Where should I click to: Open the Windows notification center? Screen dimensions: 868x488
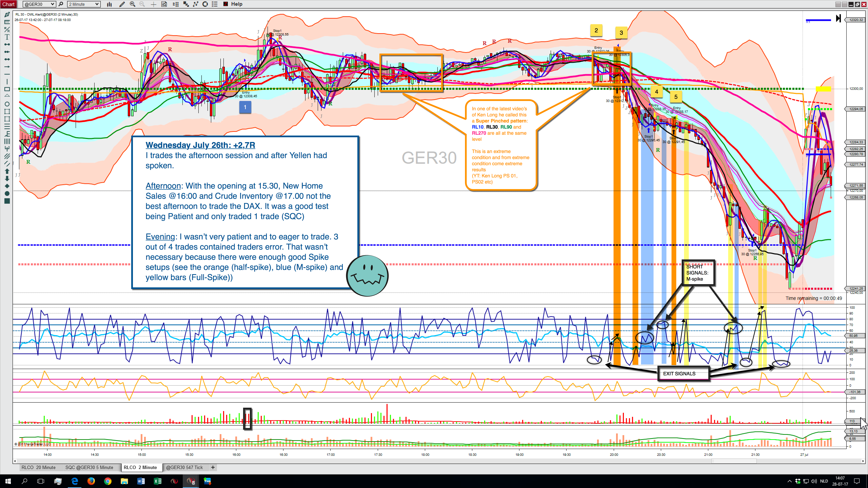click(857, 481)
